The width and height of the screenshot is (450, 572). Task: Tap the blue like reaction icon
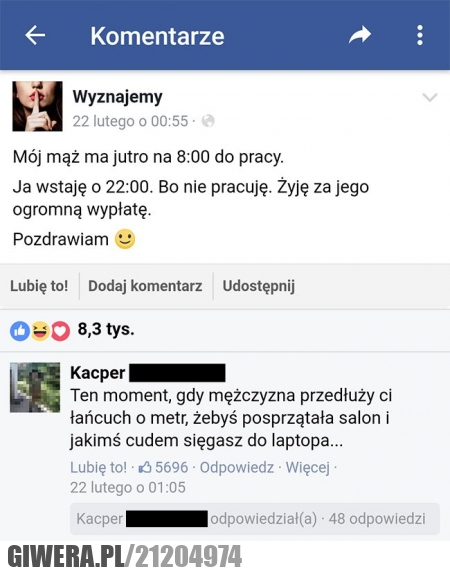coord(20,331)
